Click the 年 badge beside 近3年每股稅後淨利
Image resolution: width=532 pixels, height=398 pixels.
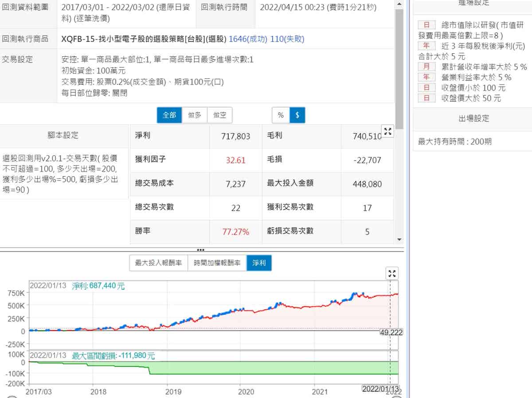(x=426, y=46)
